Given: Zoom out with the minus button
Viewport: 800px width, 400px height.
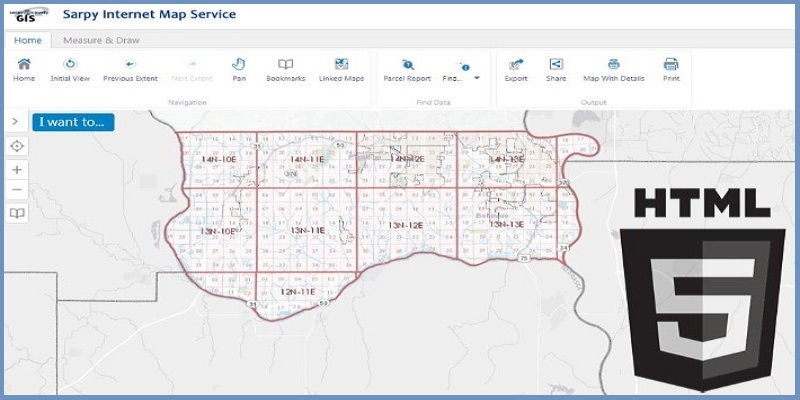Looking at the screenshot, I should click(x=17, y=190).
